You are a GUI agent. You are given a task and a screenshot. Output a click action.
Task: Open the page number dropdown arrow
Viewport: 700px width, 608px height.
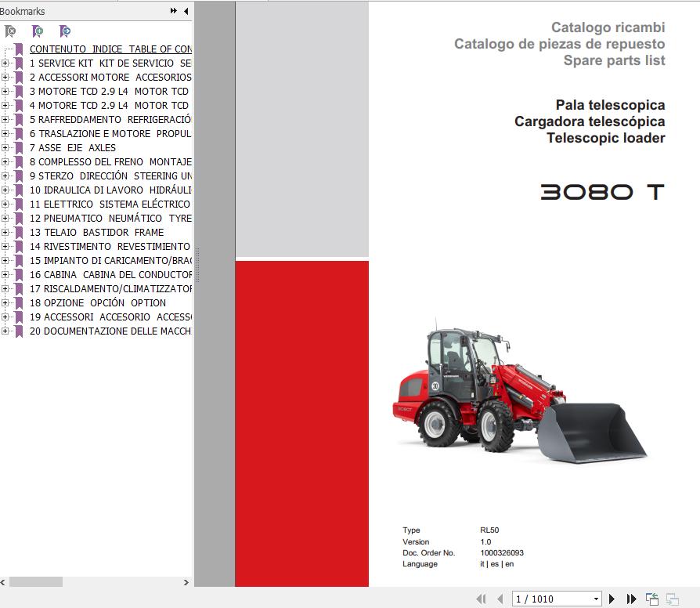596,599
